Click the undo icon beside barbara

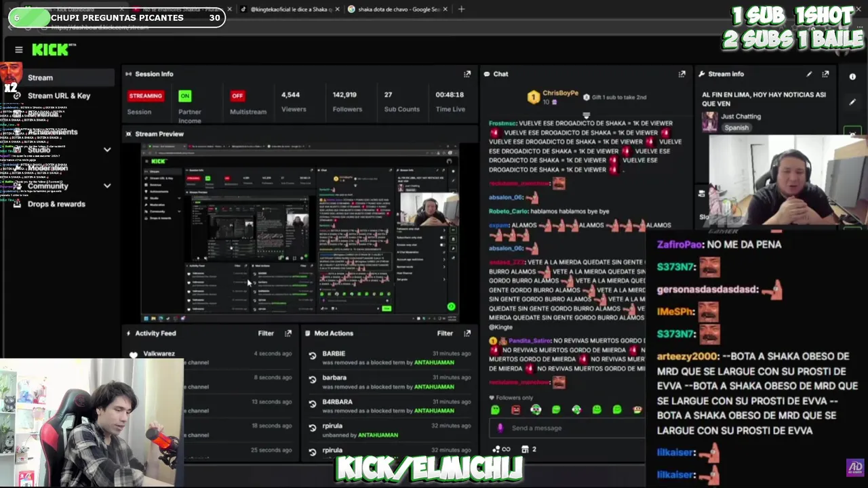click(313, 380)
